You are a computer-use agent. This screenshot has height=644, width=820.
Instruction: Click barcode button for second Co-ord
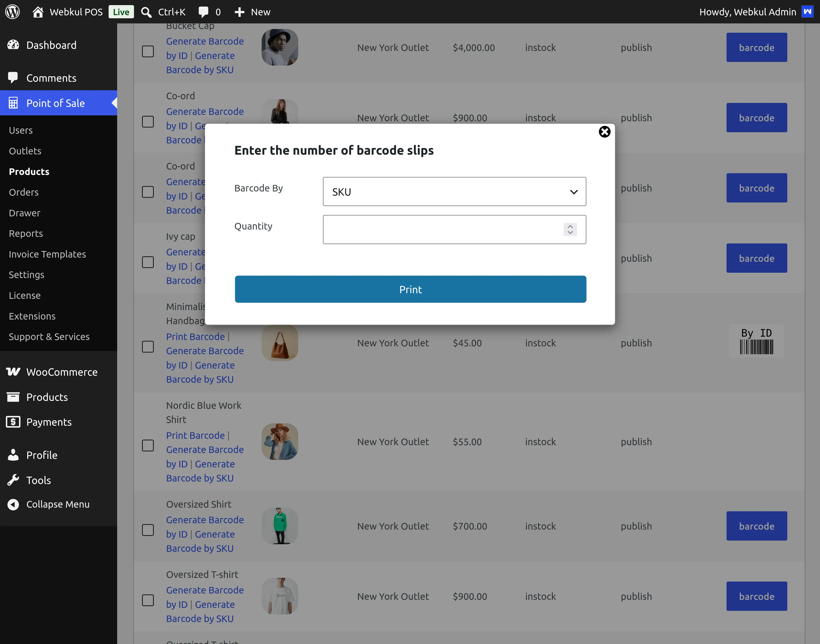click(x=757, y=188)
